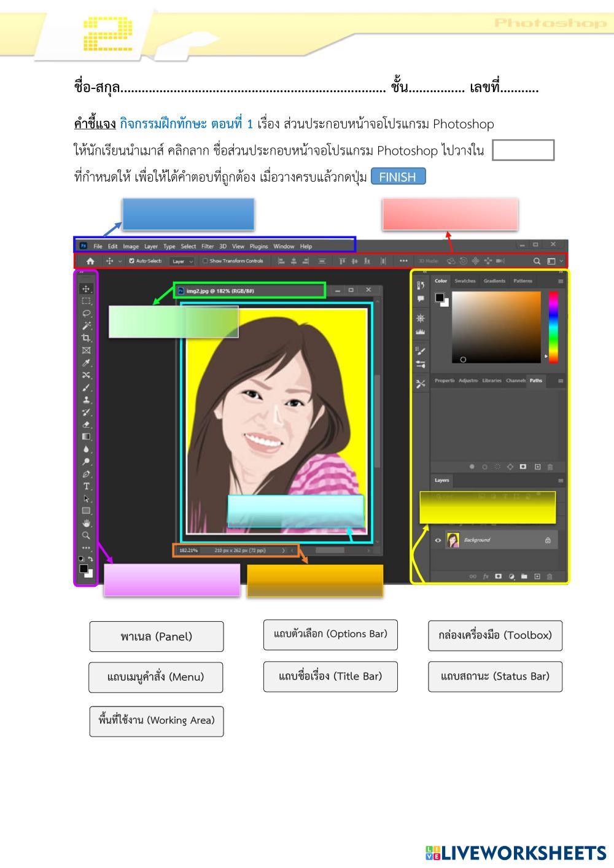Expand the Color panel options menu
The height and width of the screenshot is (868, 614).
(560, 281)
